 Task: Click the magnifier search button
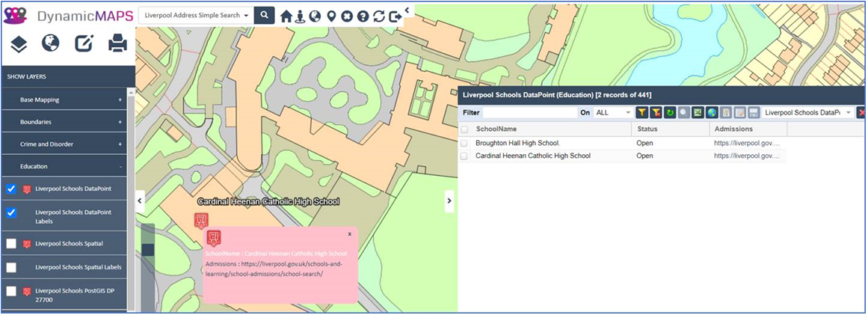pyautogui.click(x=265, y=16)
